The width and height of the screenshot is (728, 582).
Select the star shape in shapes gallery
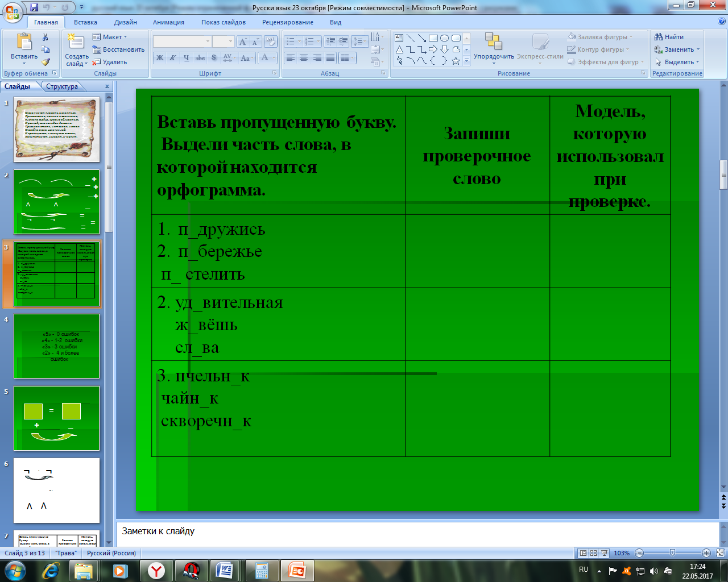[x=456, y=61]
